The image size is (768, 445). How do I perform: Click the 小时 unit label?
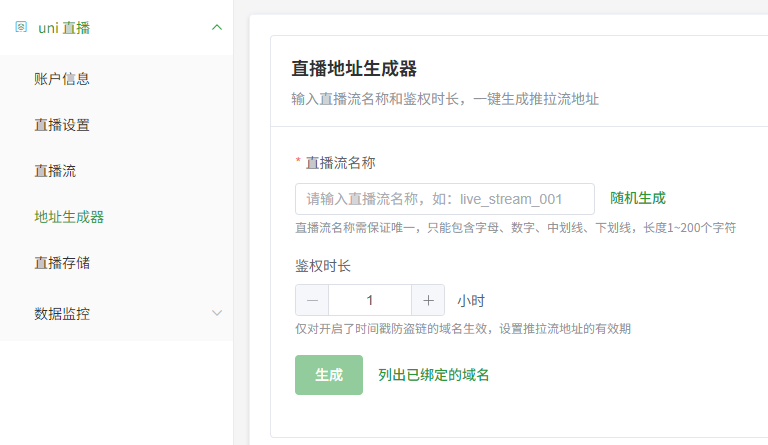tap(471, 300)
